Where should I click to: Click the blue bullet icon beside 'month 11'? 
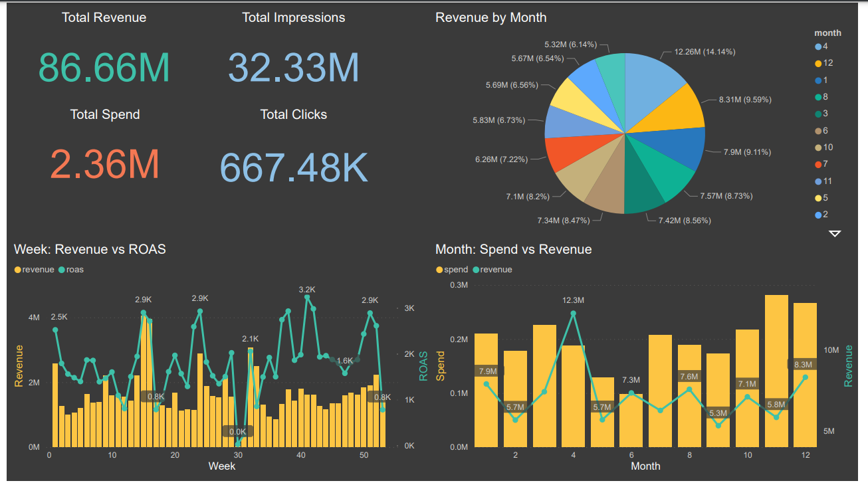coord(817,180)
